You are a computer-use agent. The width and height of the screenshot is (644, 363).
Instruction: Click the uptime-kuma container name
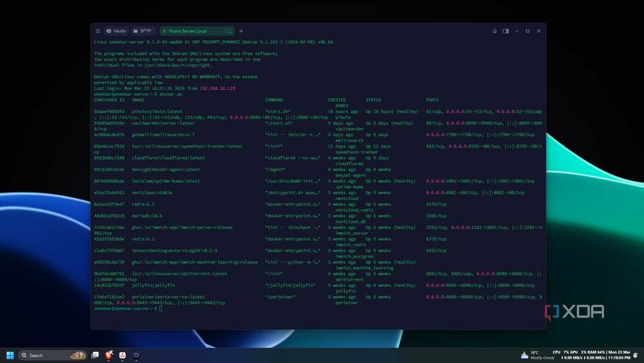click(x=349, y=186)
